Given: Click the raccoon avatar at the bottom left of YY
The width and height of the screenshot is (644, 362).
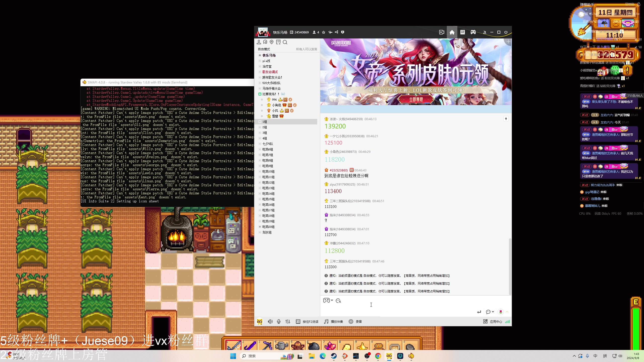Looking at the screenshot, I should (260, 322).
